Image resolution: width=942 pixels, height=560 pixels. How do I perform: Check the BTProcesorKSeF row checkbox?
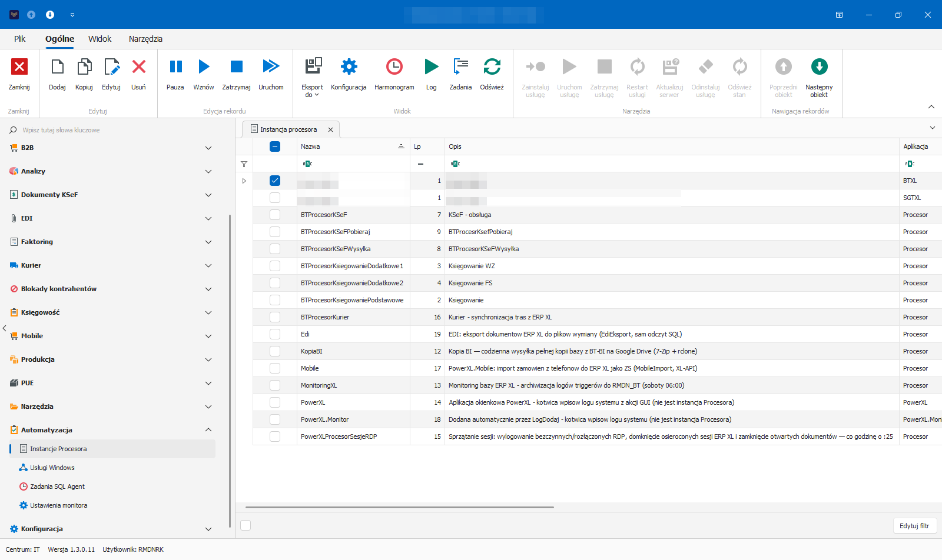pyautogui.click(x=275, y=215)
